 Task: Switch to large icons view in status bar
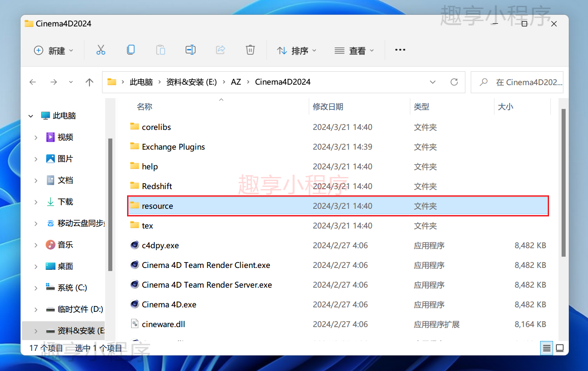559,348
